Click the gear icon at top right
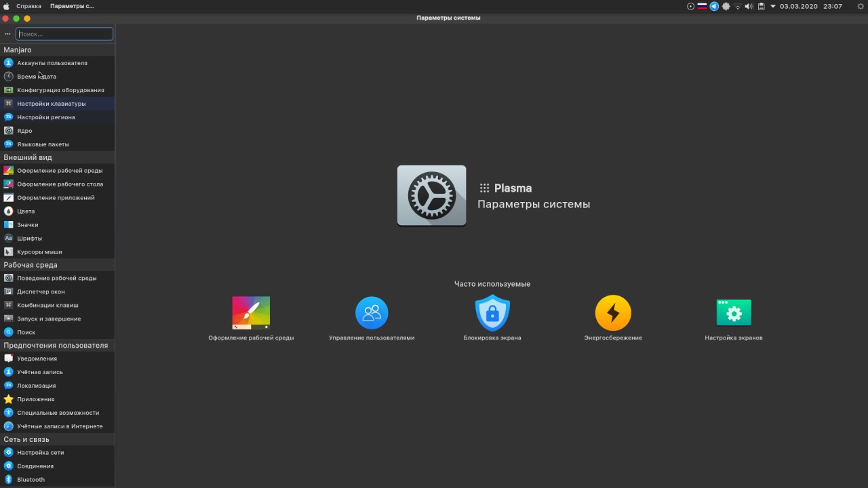 coord(861,6)
